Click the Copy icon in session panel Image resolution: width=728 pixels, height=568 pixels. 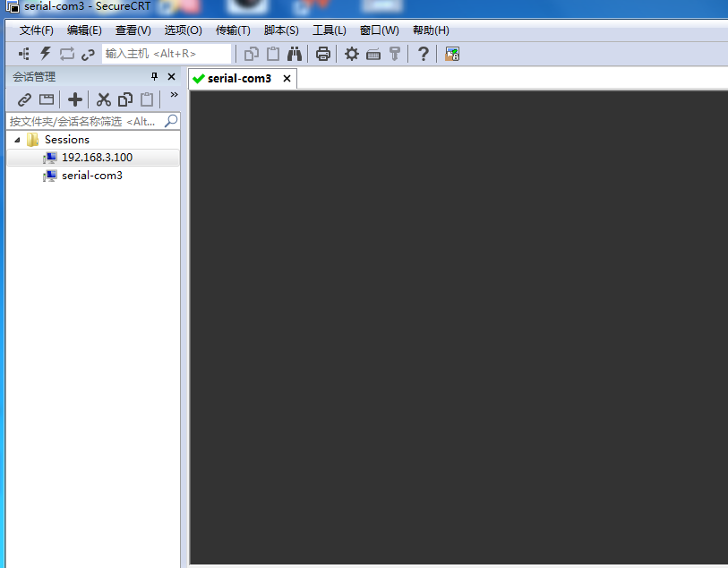pos(125,99)
